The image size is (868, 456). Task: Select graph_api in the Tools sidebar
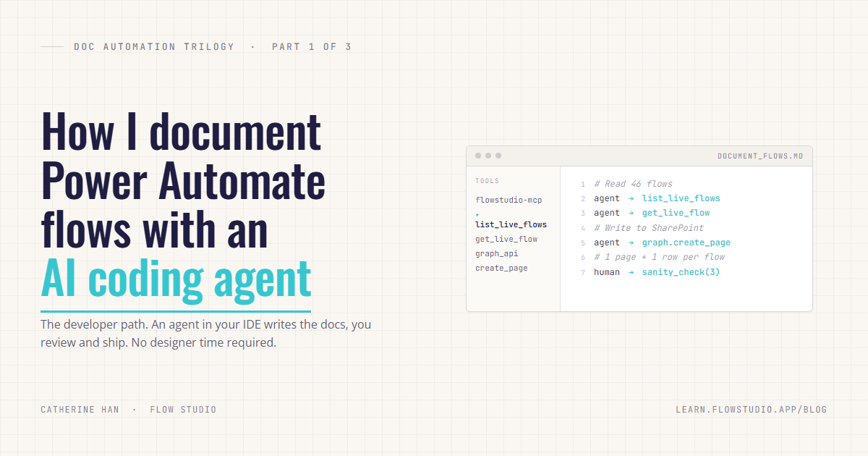tap(497, 253)
